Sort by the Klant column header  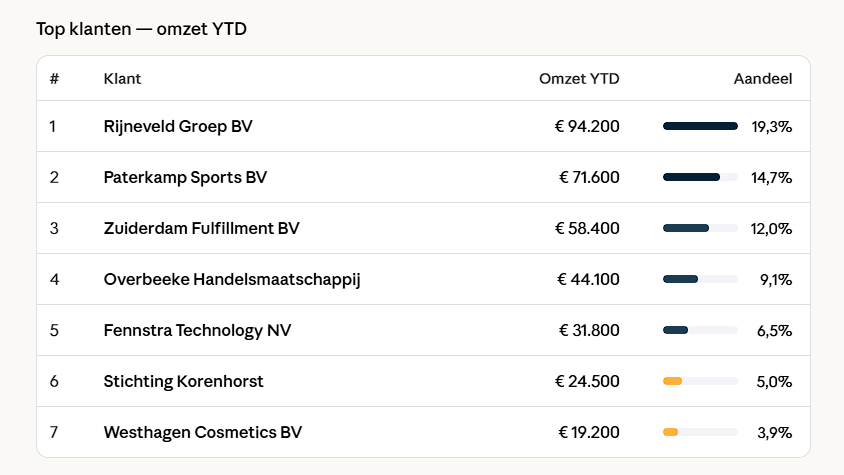[x=122, y=79]
